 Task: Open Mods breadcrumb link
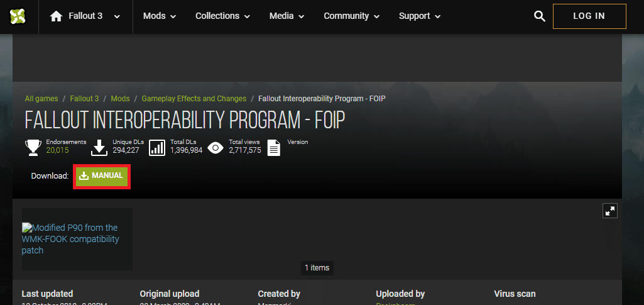121,99
